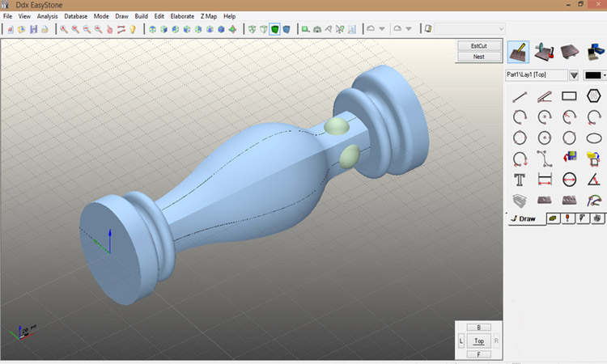Screen dimensions: 607x364
Task: Select the Polygon hexagon tool
Action: [593, 95]
